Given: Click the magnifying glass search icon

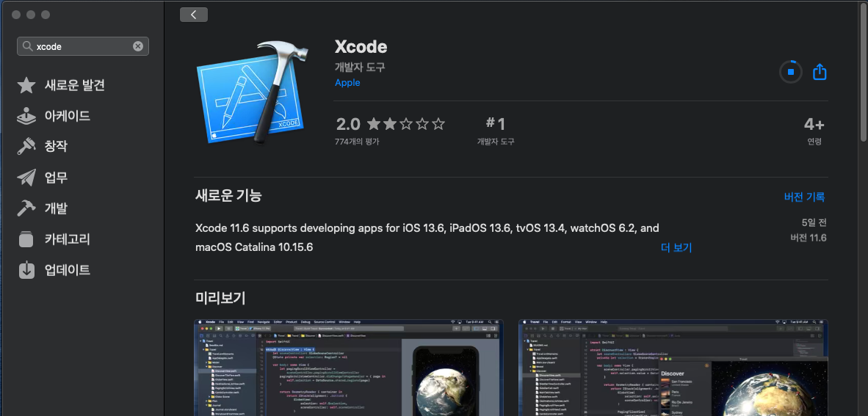Looking at the screenshot, I should coord(27,46).
